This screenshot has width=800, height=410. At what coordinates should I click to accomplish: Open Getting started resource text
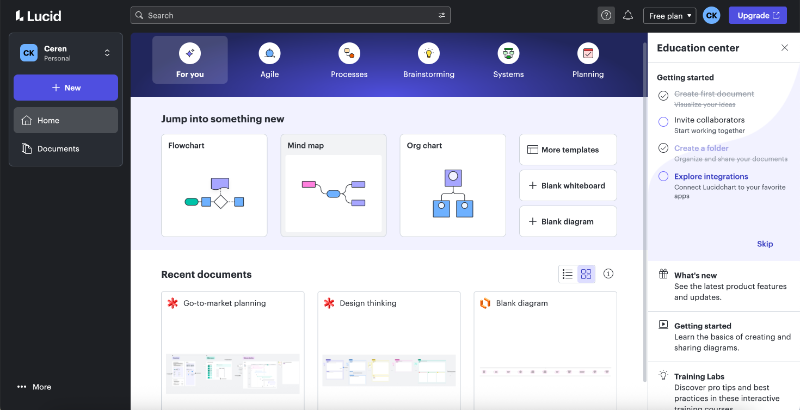point(732,337)
